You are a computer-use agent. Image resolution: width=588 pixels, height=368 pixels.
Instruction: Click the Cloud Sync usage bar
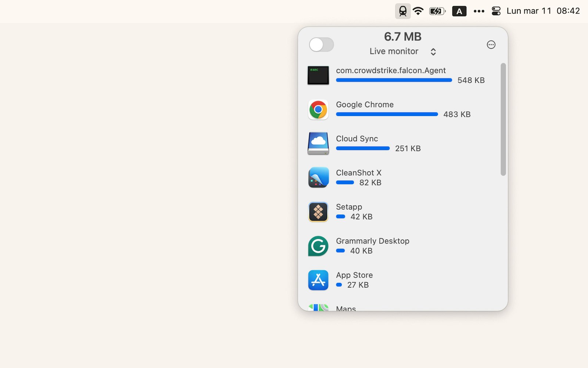[363, 148]
